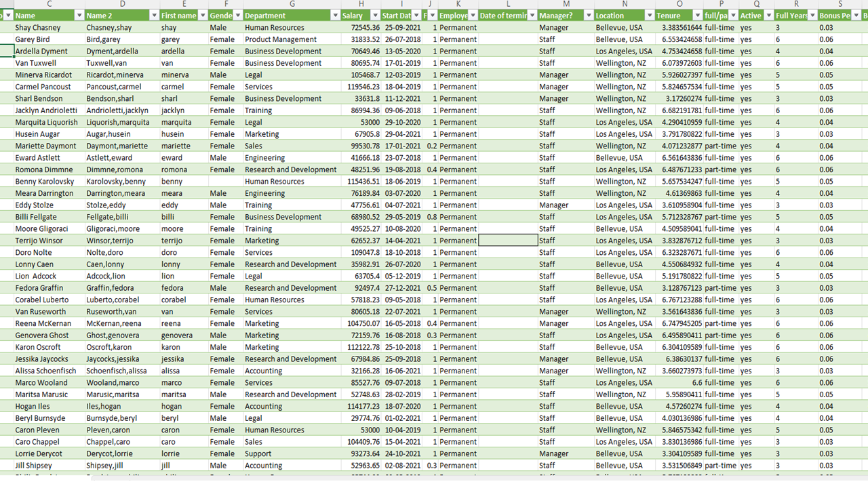Select the tenure value 6.6
868x488 pixels.
(679, 383)
